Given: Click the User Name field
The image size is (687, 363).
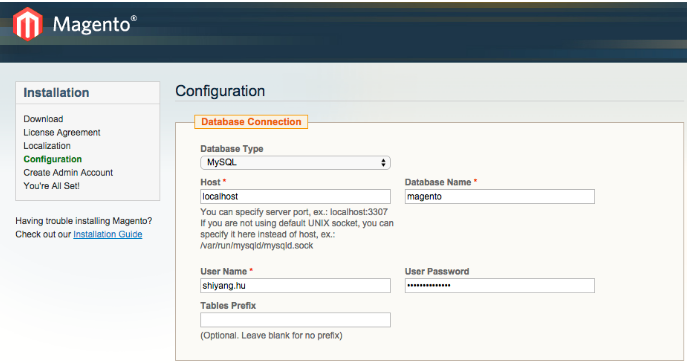Looking at the screenshot, I should tap(295, 285).
